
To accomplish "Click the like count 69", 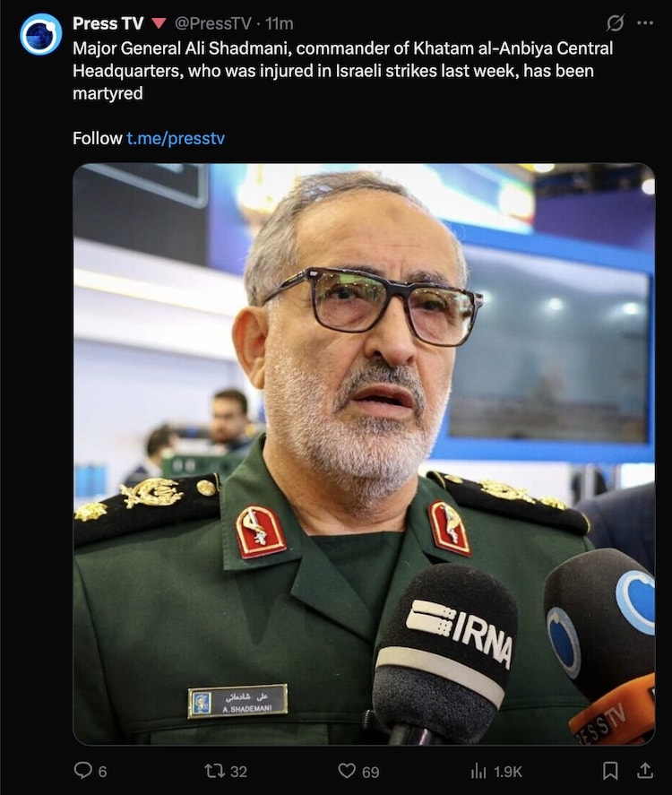I will (370, 772).
